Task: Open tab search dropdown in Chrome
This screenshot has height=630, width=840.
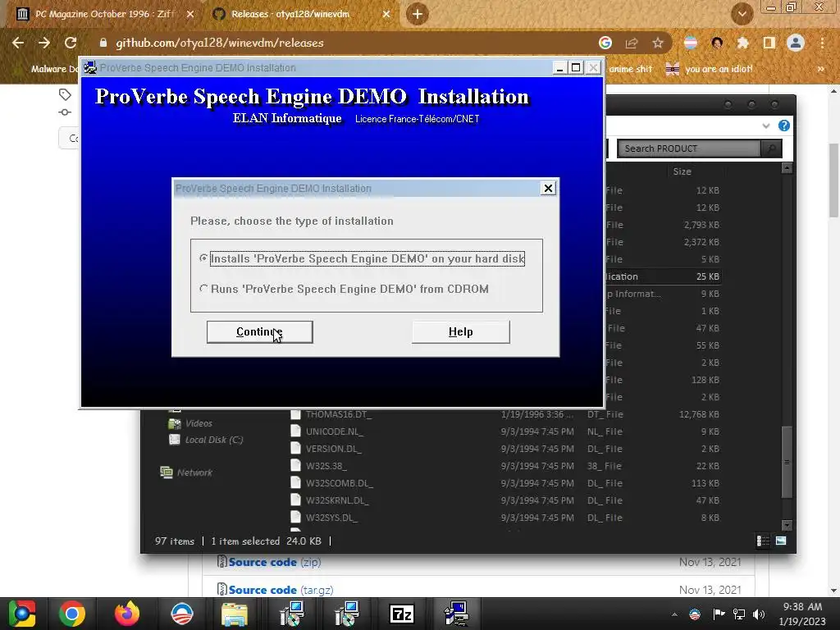Action: [x=742, y=15]
